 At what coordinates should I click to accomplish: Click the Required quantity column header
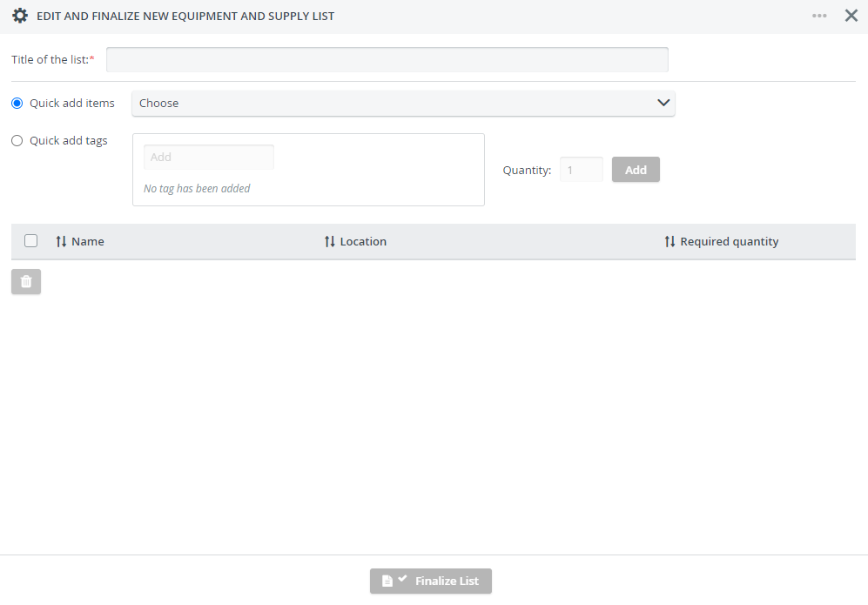729,242
